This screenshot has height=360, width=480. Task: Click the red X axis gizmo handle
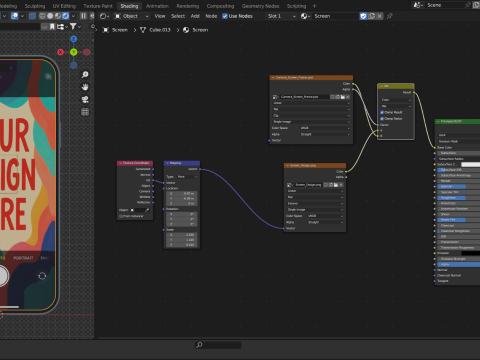point(60,52)
